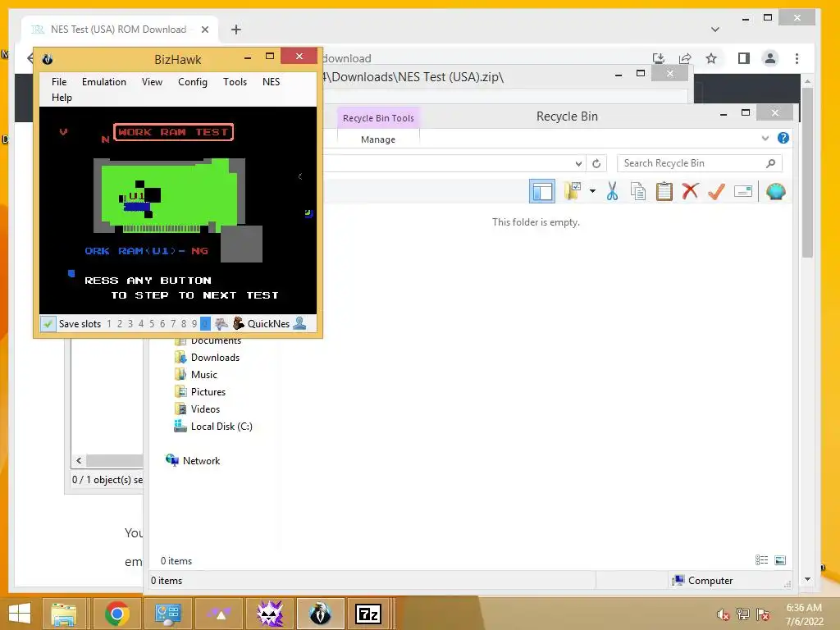Select save slot 7 in BizHawk
This screenshot has width=840, height=630.
click(173, 323)
